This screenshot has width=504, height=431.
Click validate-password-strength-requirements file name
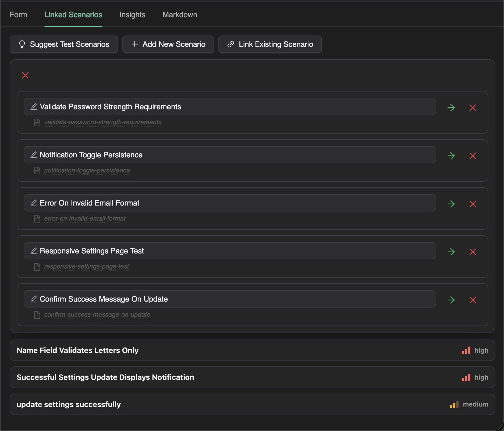point(103,122)
